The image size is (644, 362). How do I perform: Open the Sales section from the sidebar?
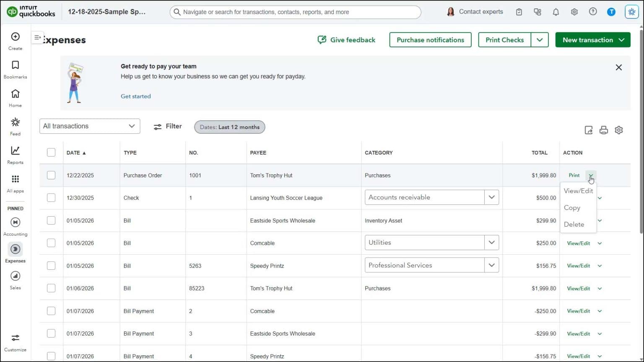click(15, 276)
